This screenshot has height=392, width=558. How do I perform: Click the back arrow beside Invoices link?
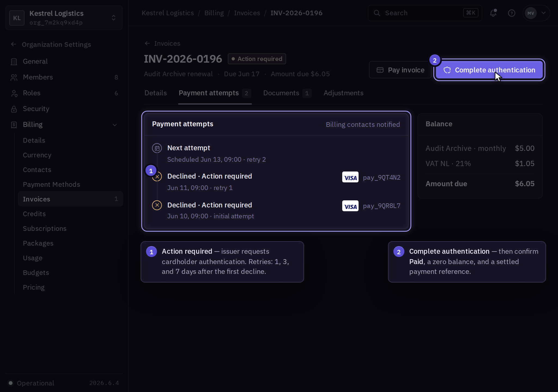click(147, 43)
